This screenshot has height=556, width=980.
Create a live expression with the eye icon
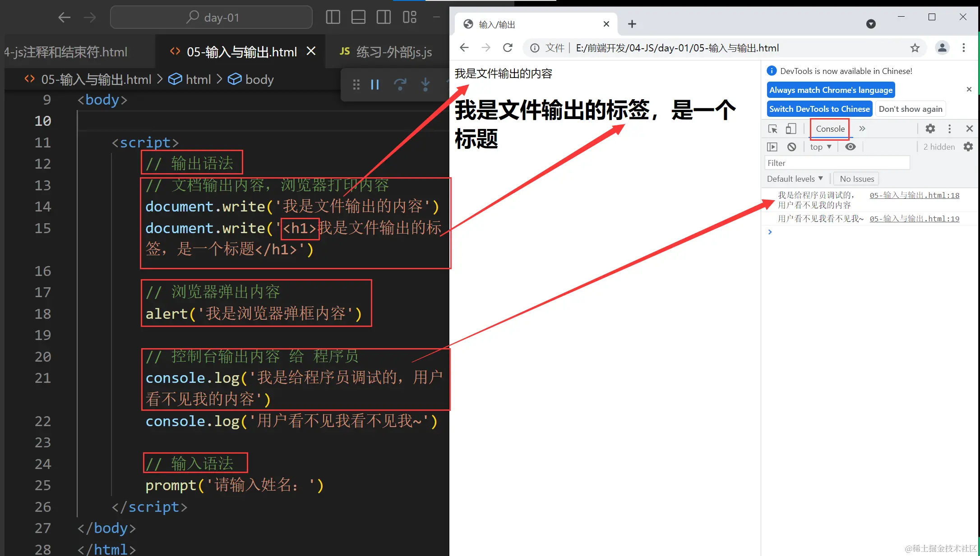[x=851, y=147]
